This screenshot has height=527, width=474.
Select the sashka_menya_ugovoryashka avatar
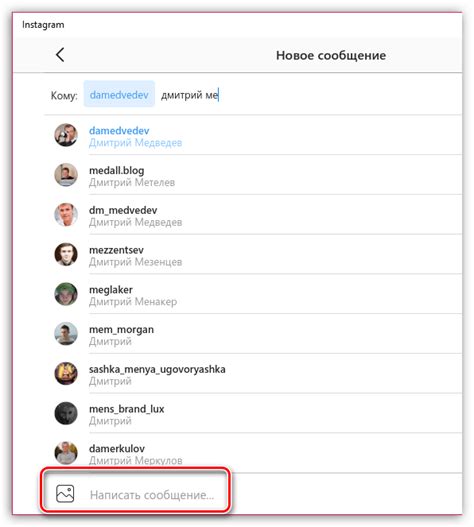coord(66,373)
